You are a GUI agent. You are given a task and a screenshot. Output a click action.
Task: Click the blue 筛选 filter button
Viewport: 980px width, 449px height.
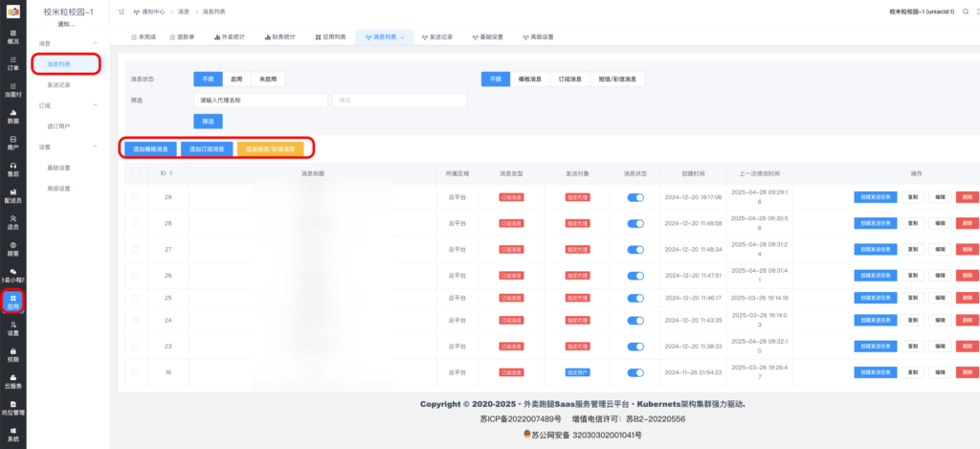point(208,122)
